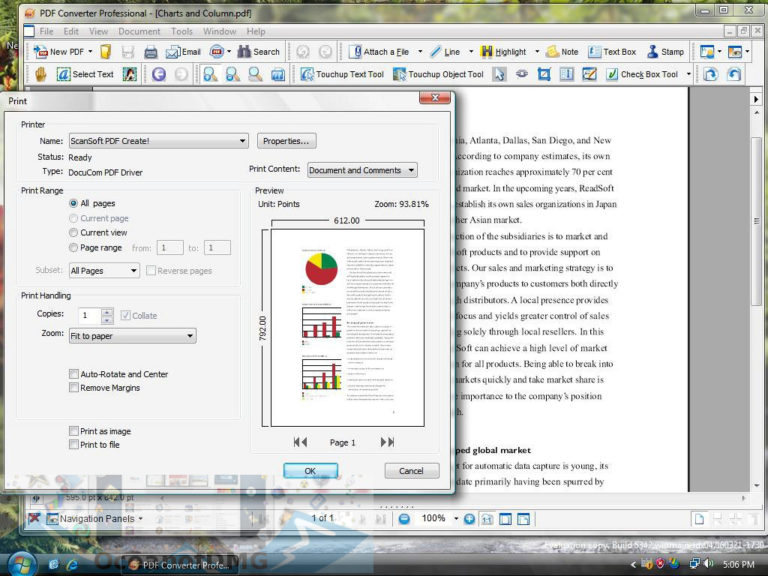
Task: Open the File menu
Action: click(x=47, y=31)
